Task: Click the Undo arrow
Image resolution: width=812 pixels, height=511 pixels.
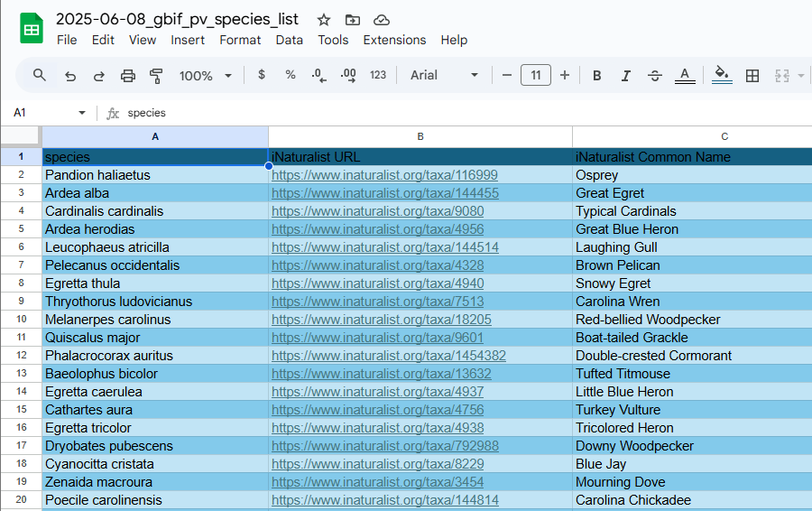Action: (x=69, y=76)
